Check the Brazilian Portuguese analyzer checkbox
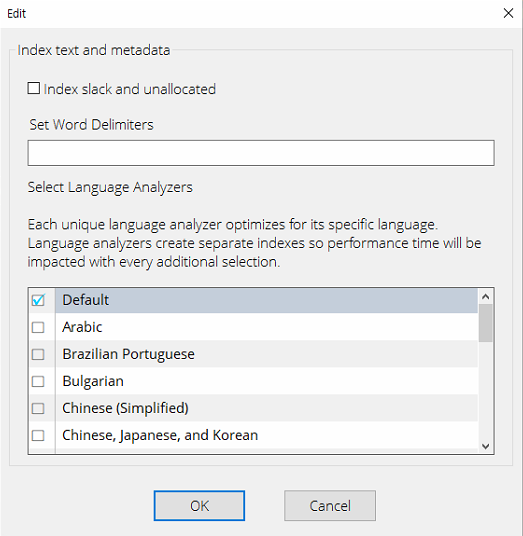Viewport: 523px width, 536px height. click(x=38, y=354)
